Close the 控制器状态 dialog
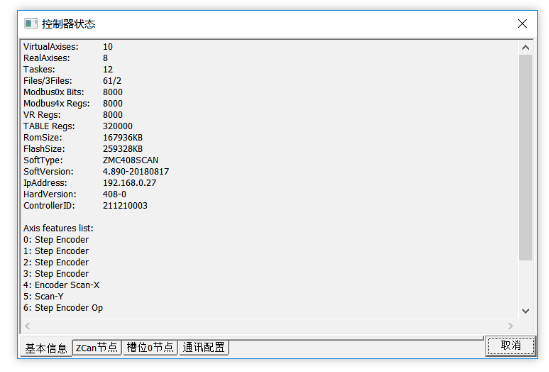Image resolution: width=549 pixels, height=372 pixels. [522, 23]
